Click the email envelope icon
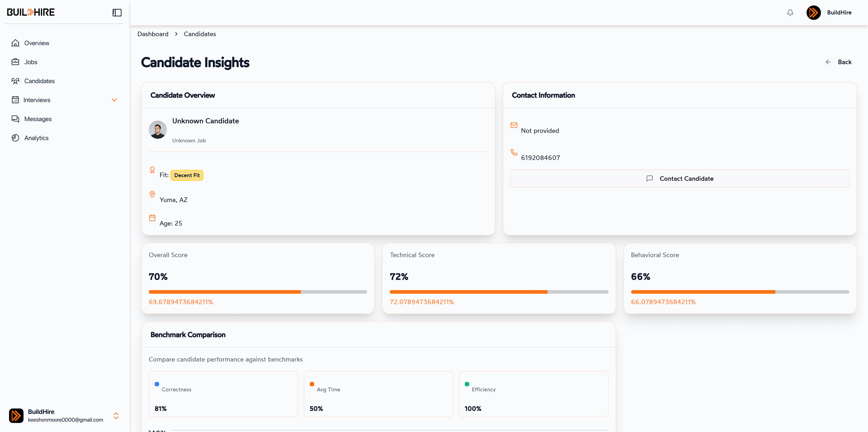This screenshot has width=868, height=432. pyautogui.click(x=514, y=125)
